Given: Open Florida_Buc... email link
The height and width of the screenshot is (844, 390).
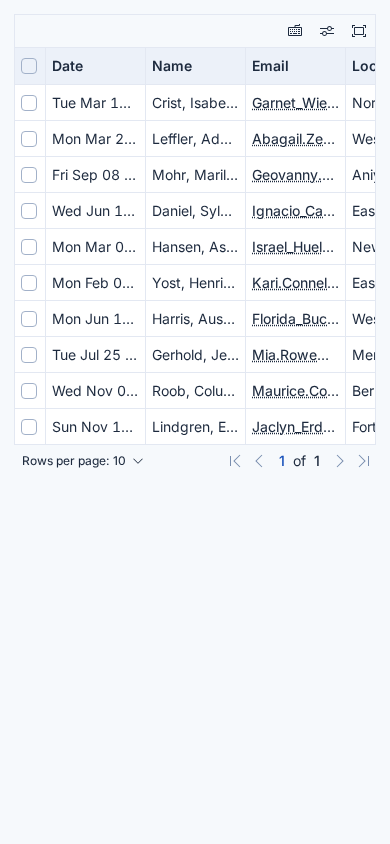Looking at the screenshot, I should (x=295, y=319).
